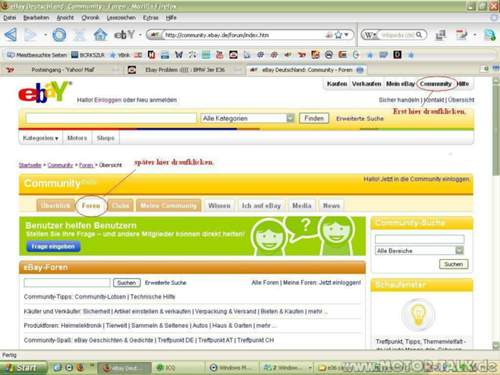This screenshot has width=500, height=375.
Task: Reload the page with the refresh icon
Action: coord(59,35)
